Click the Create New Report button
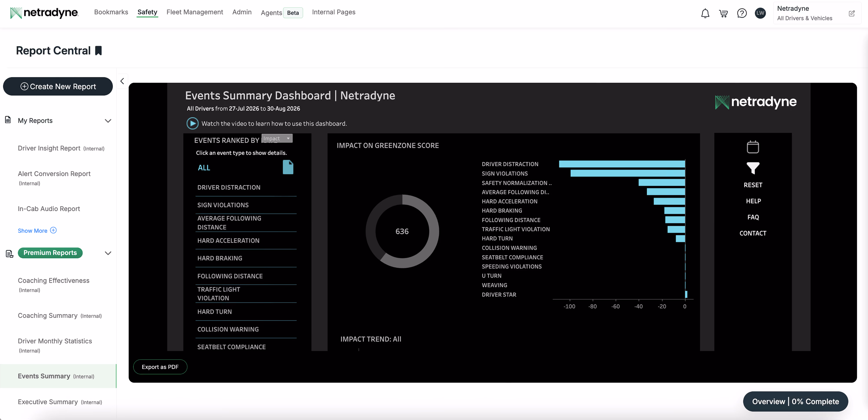 58,86
